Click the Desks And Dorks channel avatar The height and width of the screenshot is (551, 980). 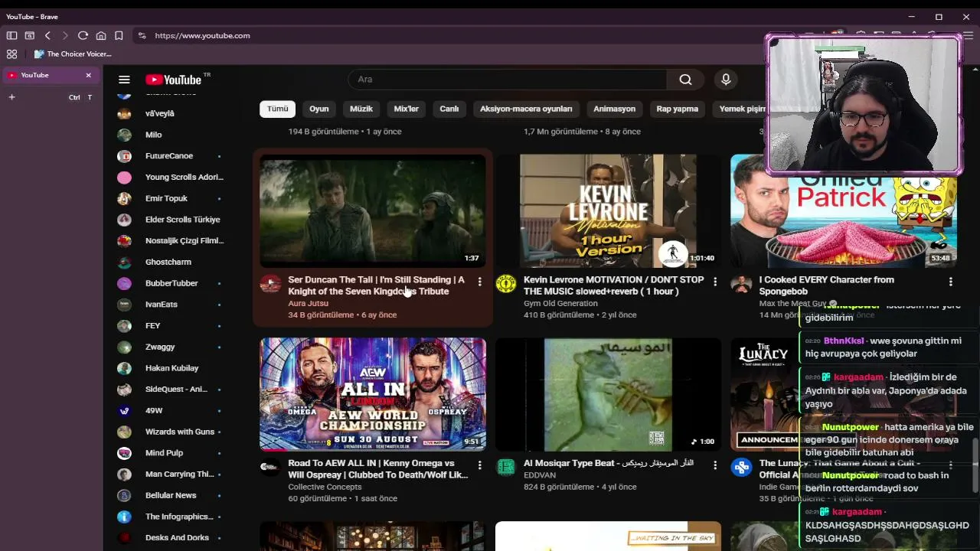124,538
